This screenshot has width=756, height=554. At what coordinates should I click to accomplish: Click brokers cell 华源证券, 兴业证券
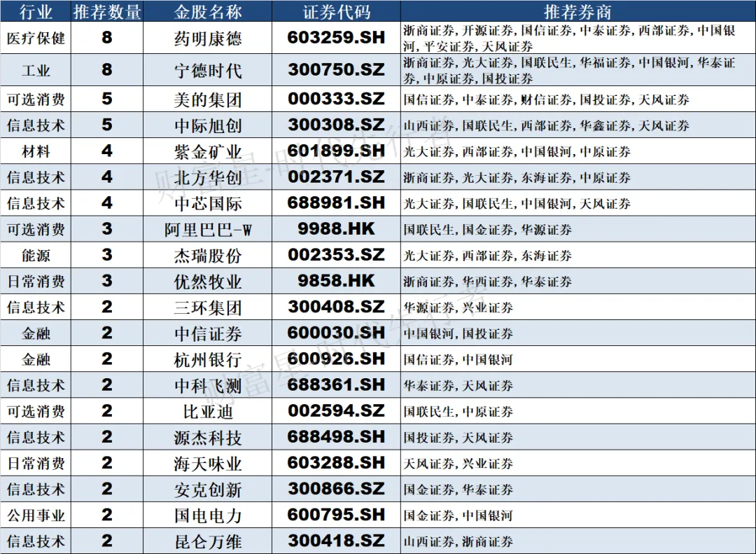click(x=577, y=308)
